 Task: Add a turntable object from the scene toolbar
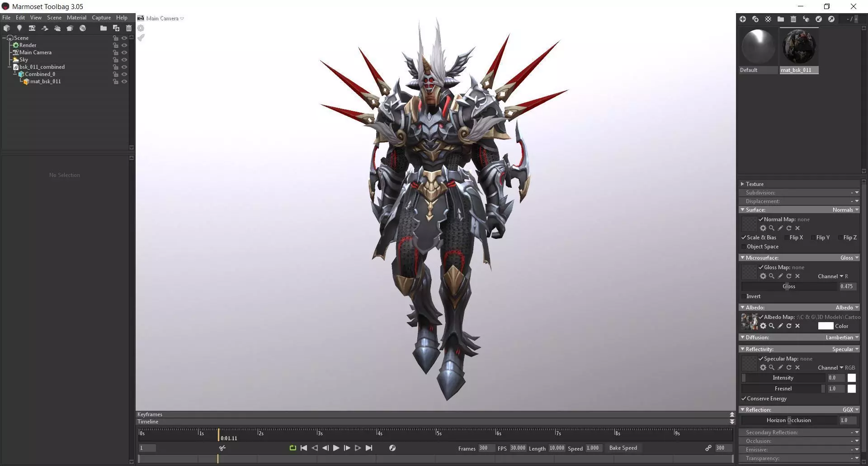tap(83, 28)
